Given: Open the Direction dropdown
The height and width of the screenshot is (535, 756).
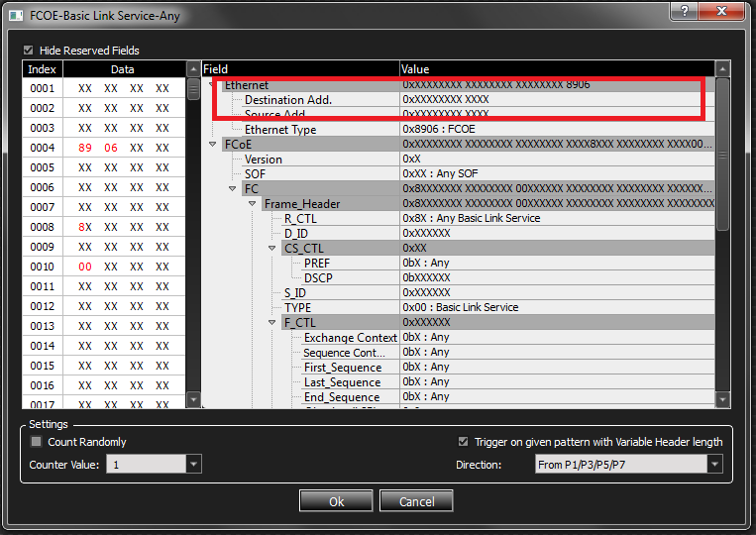Looking at the screenshot, I should coord(714,465).
